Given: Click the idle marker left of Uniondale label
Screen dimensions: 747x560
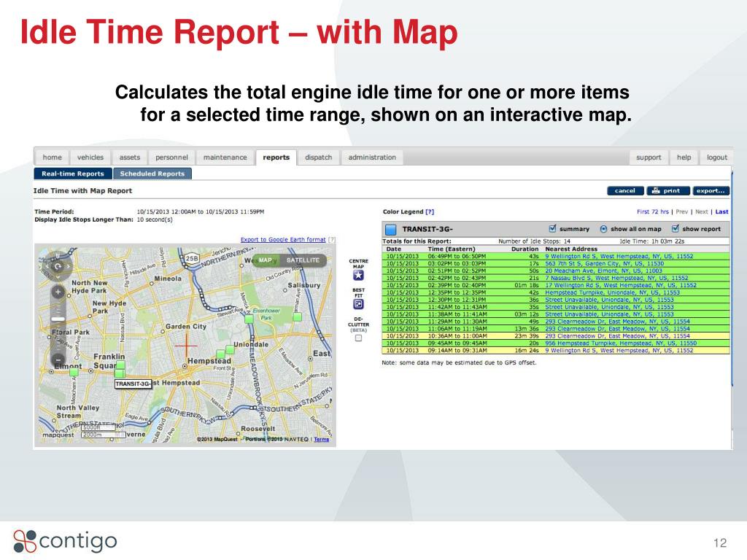Looking at the screenshot, I should [x=230, y=350].
